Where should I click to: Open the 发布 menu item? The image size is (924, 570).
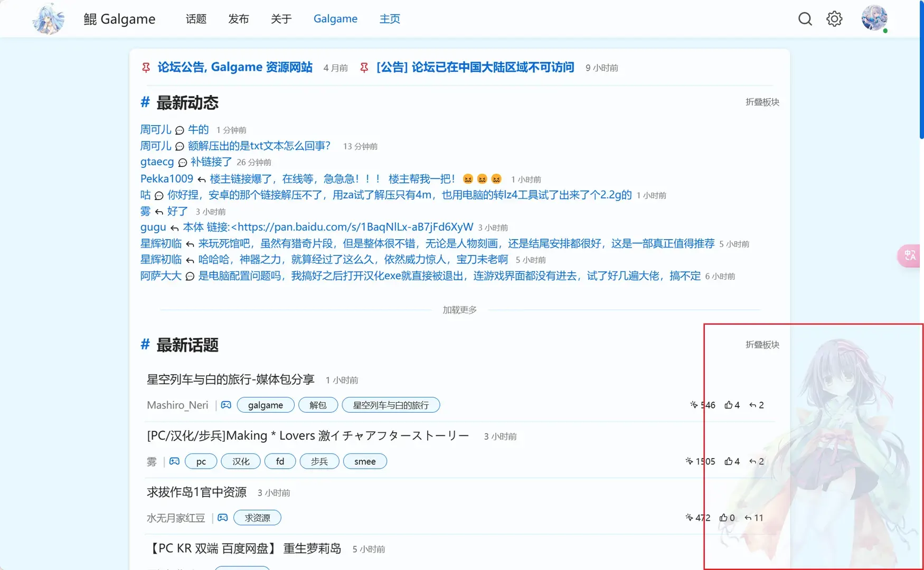(x=238, y=19)
